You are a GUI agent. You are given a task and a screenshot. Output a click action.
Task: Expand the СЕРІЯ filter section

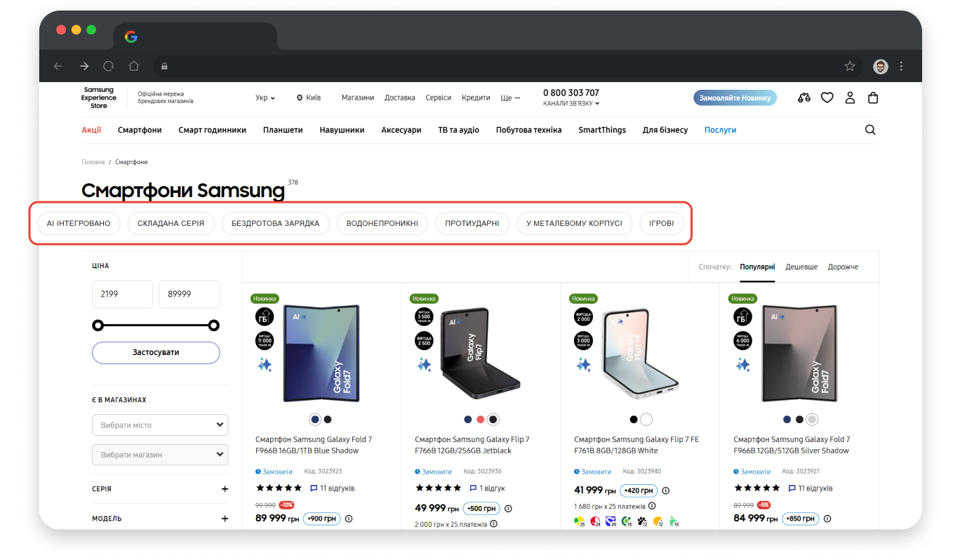point(160,489)
